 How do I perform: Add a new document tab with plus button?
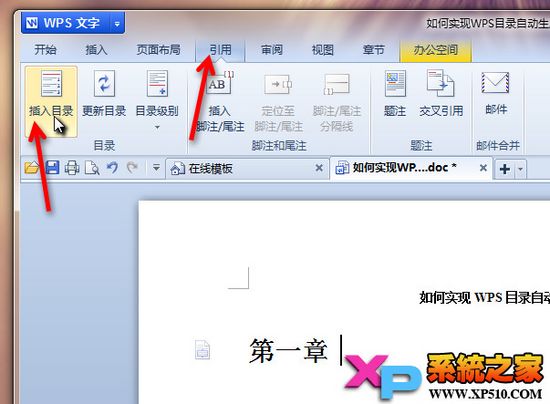[x=504, y=169]
